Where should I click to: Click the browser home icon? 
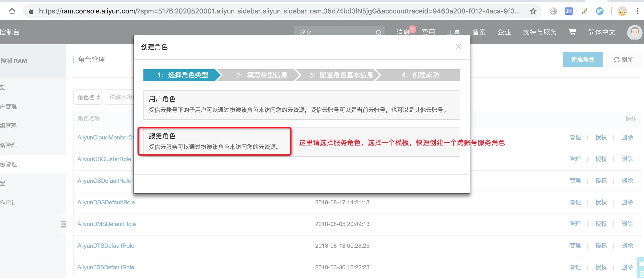pos(12,11)
